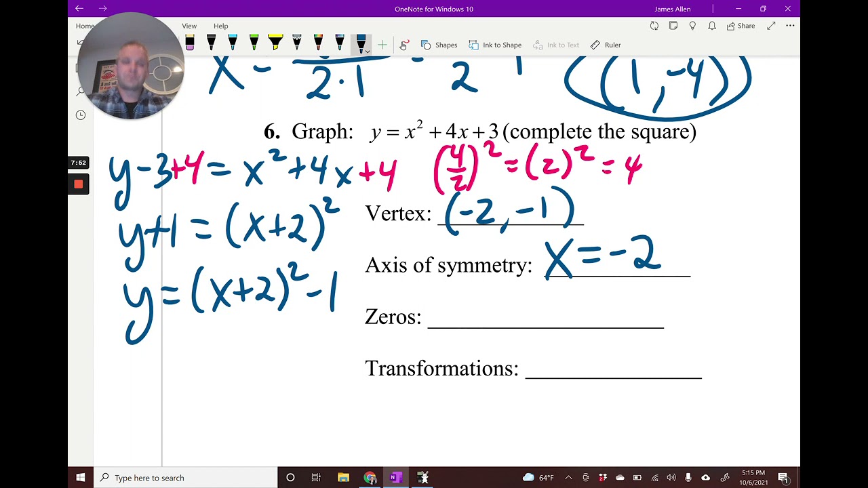The width and height of the screenshot is (868, 488).
Task: Click the James Allen account name
Action: tap(673, 9)
